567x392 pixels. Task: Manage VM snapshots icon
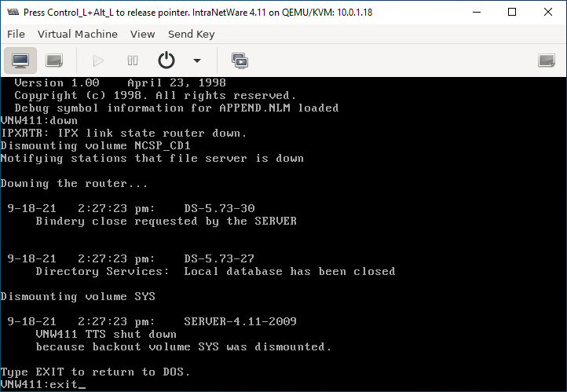click(x=240, y=60)
